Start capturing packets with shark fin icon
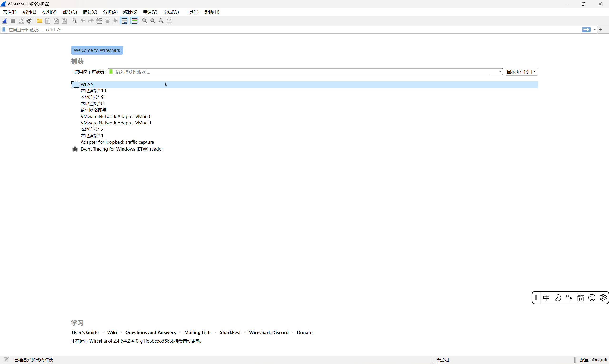This screenshot has width=609, height=364. coord(5,21)
